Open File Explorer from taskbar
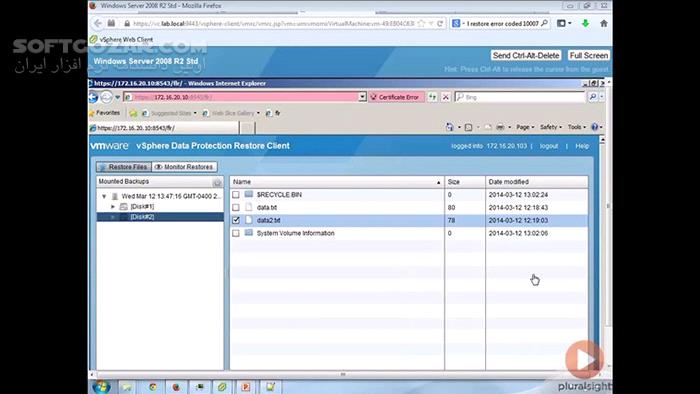Image resolution: width=700 pixels, height=394 pixels. pos(127,387)
